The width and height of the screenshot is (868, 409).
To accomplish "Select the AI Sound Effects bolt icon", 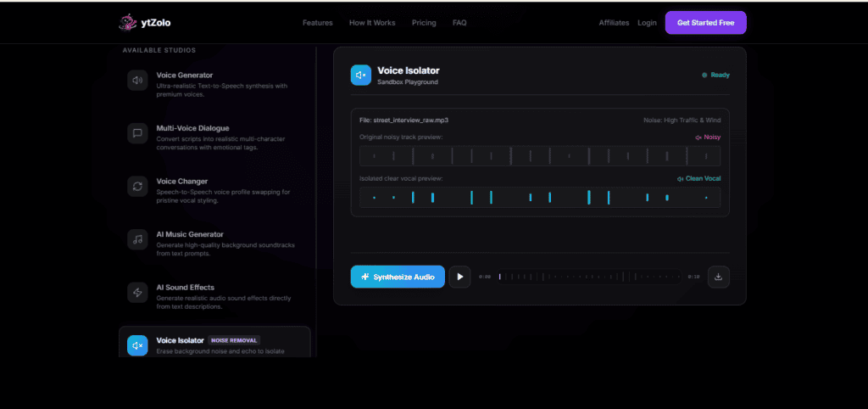I will point(138,293).
